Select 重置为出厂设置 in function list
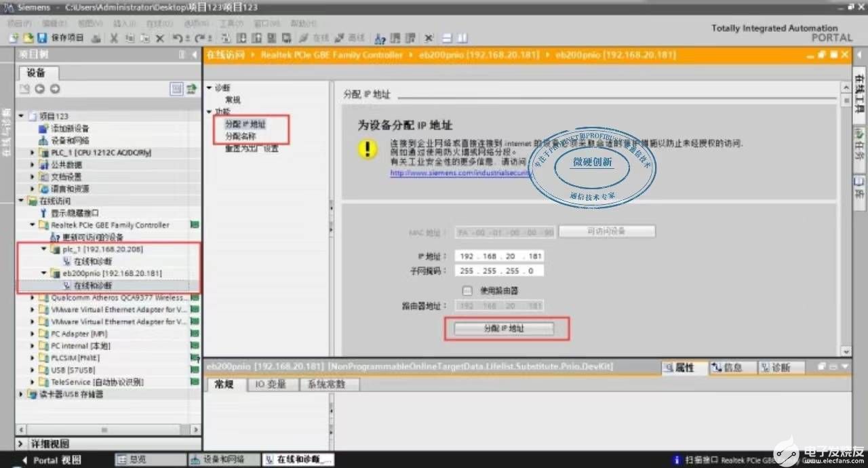 tap(252, 149)
